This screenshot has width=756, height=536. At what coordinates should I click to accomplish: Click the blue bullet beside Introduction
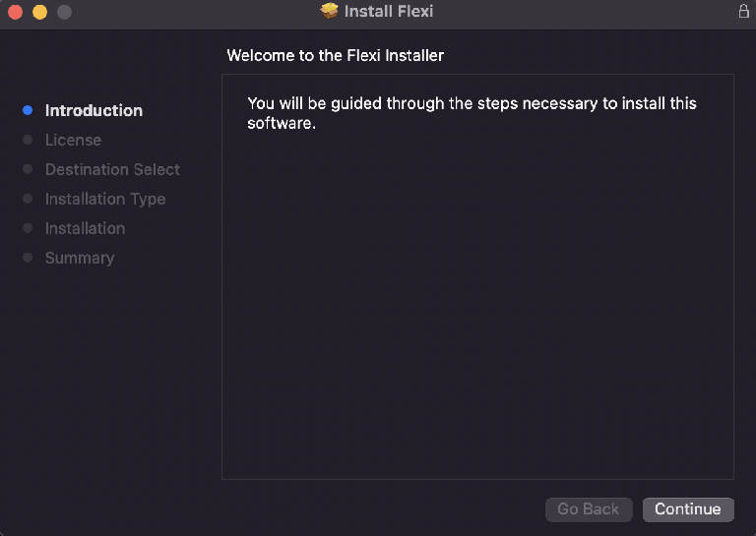click(x=28, y=110)
